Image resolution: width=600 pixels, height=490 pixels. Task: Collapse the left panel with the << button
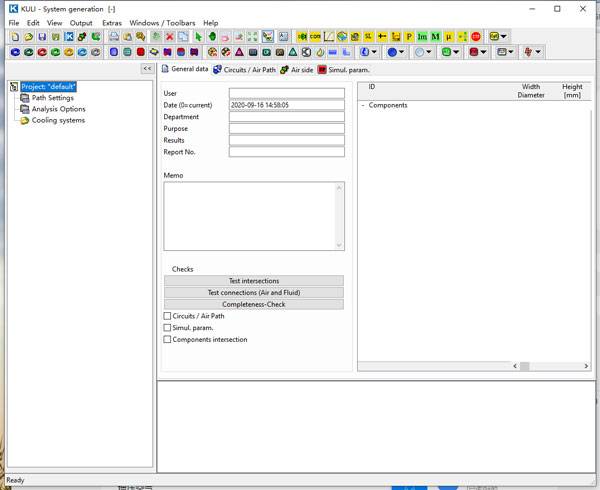tap(147, 69)
